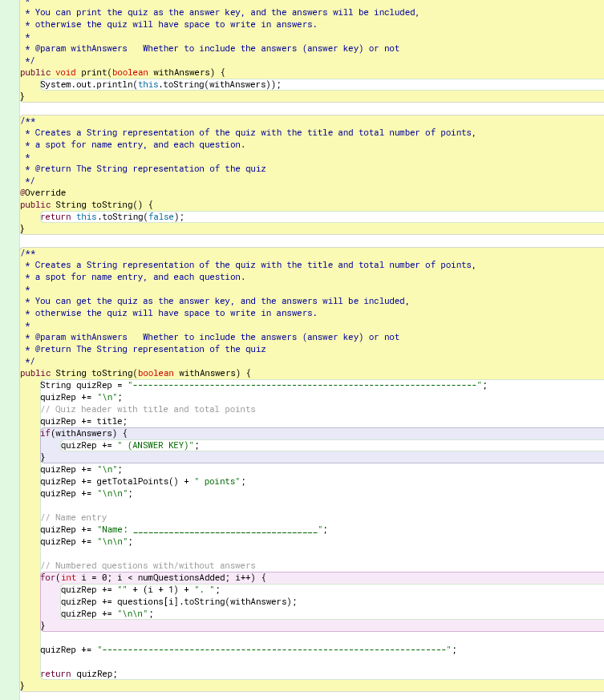Screen dimensions: 604x700
Task: Click the '// Name entry' comment
Action: [x=74, y=518]
